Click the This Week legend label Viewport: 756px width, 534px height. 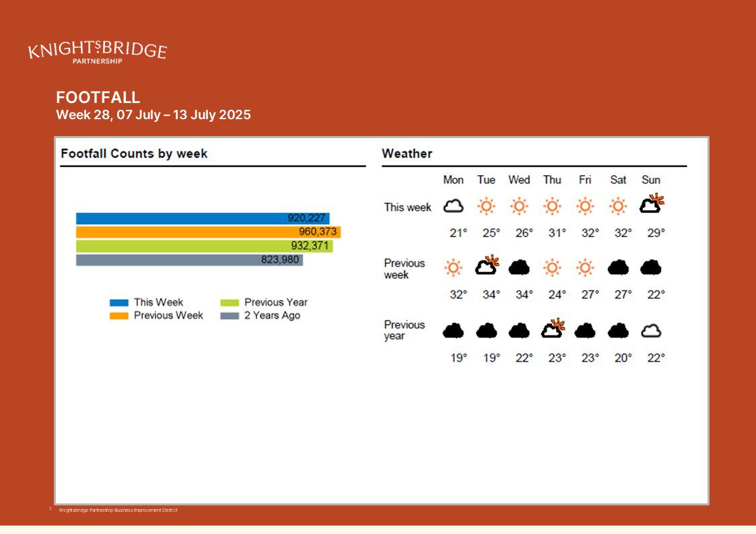pyautogui.click(x=159, y=302)
